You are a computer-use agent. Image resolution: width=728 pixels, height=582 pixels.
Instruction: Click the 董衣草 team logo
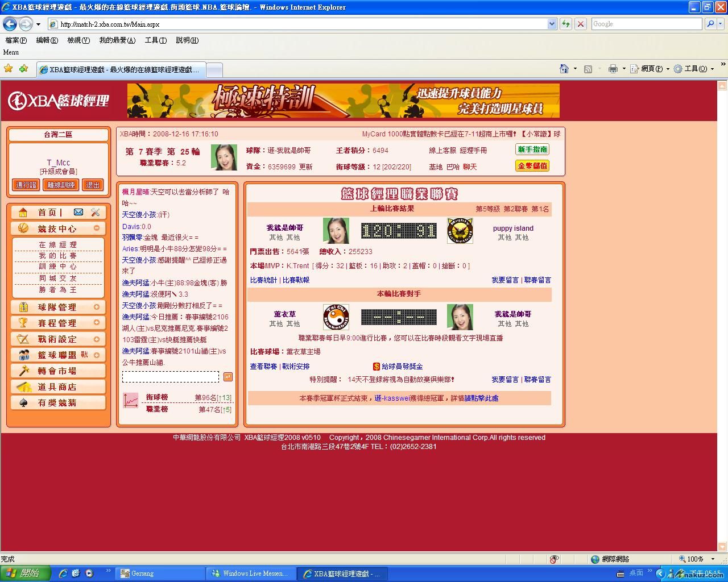tap(336, 317)
